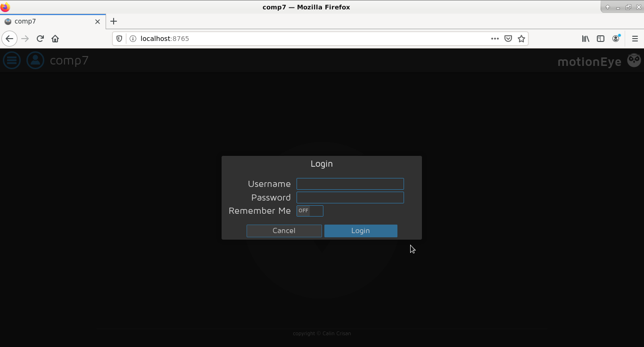Open motionEye hamburger settings menu
This screenshot has width=644, height=347.
click(x=12, y=60)
